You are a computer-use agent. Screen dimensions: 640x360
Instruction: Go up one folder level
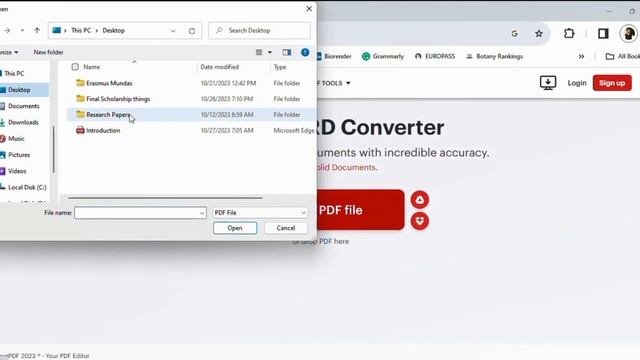click(x=37, y=31)
